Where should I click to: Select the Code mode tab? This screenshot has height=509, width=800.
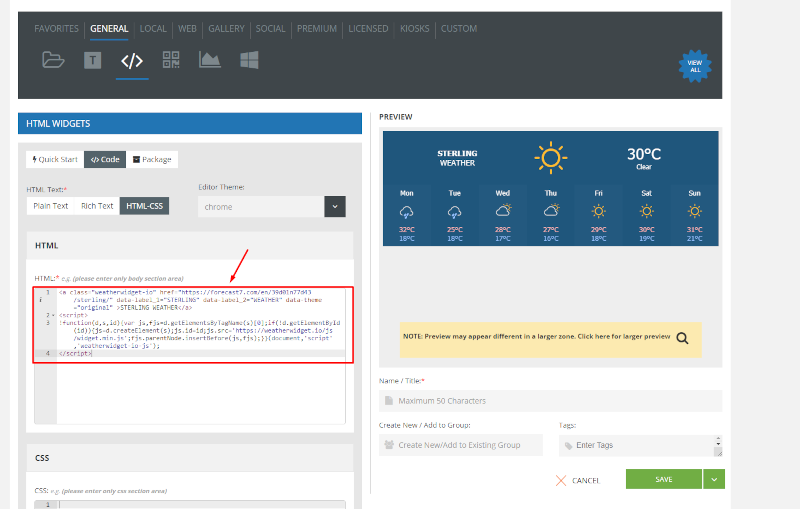pos(105,159)
